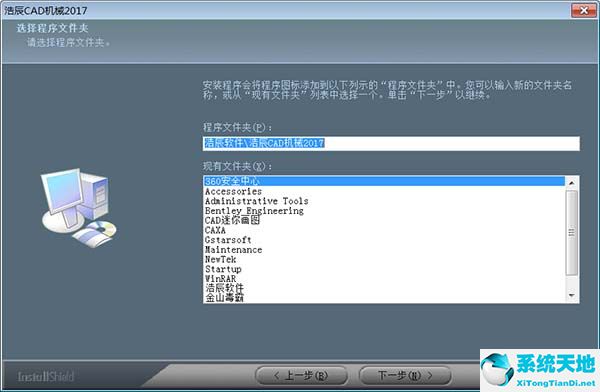
Task: Choose Administrative Tools from existing folders
Action: click(x=384, y=201)
